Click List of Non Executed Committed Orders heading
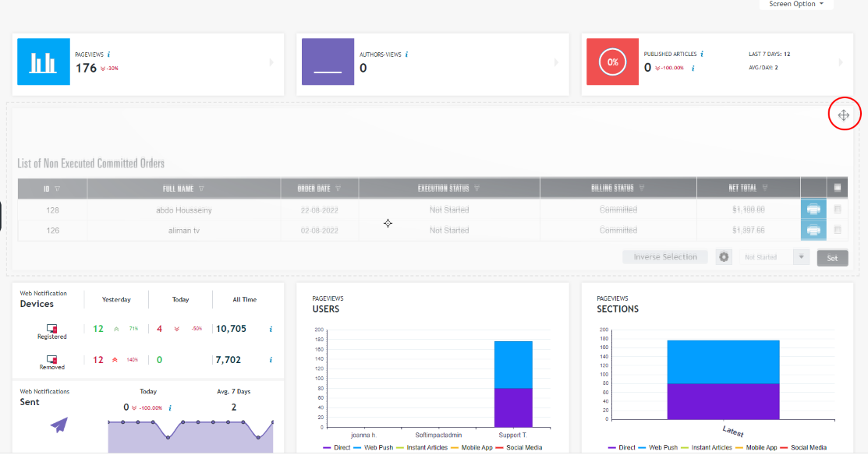 pyautogui.click(x=90, y=163)
